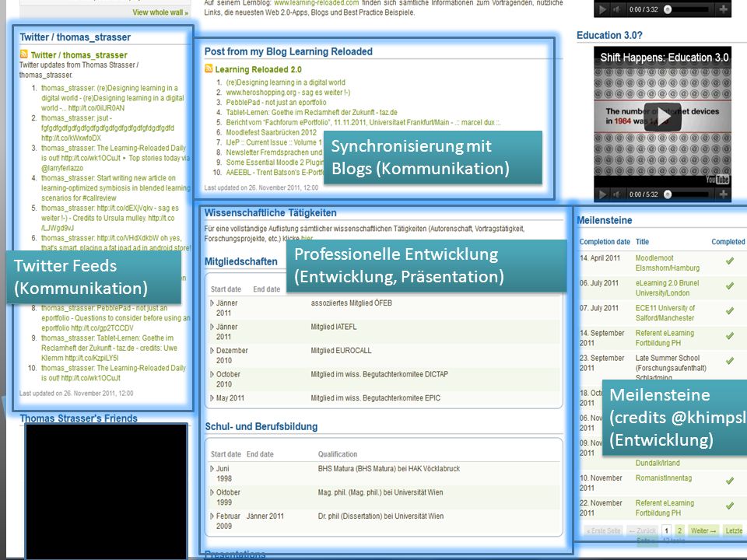This screenshot has height=560, width=747.
Task: Click the Wissenschaftliche Tätigkeiten heading
Action: click(270, 213)
